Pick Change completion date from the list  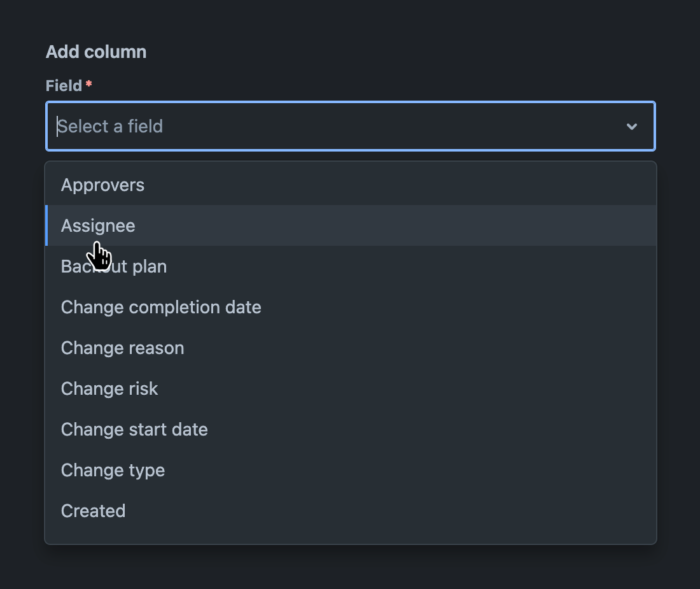(161, 307)
